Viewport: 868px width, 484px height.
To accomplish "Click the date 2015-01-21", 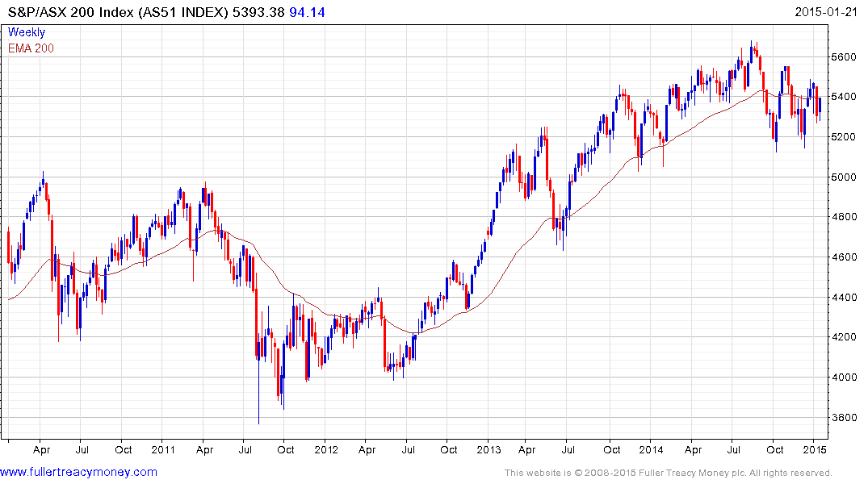I will [826, 12].
